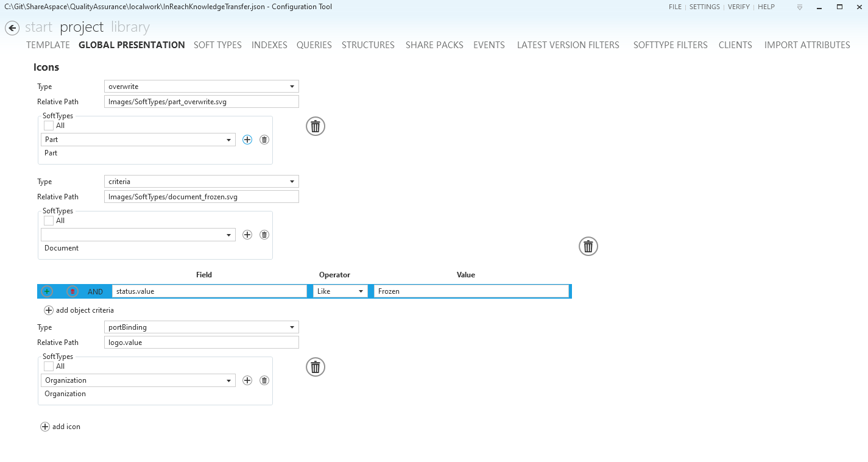The height and width of the screenshot is (462, 868).
Task: Expand the Organization softtype dropdown
Action: (x=229, y=380)
